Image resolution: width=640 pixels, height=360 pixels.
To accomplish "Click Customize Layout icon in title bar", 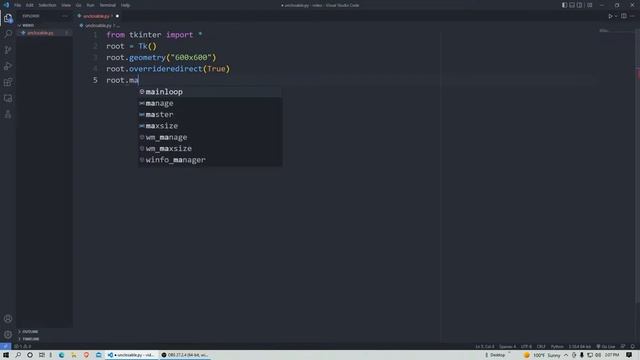I will [x=590, y=5].
